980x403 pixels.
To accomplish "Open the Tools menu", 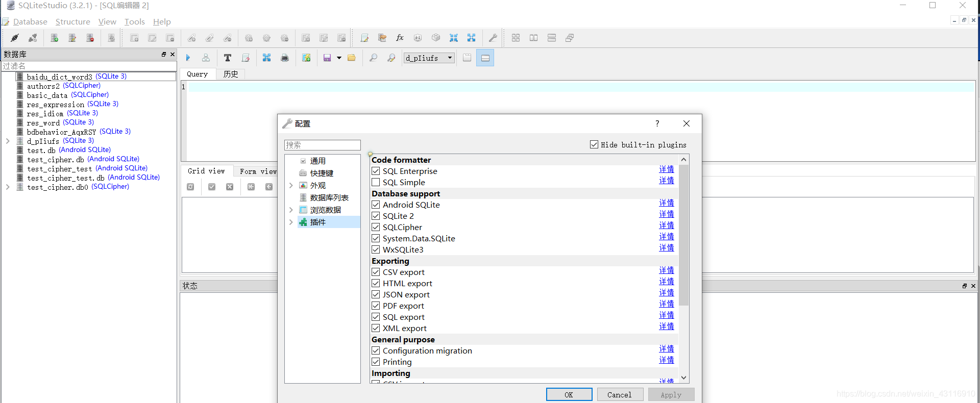I will 135,21.
